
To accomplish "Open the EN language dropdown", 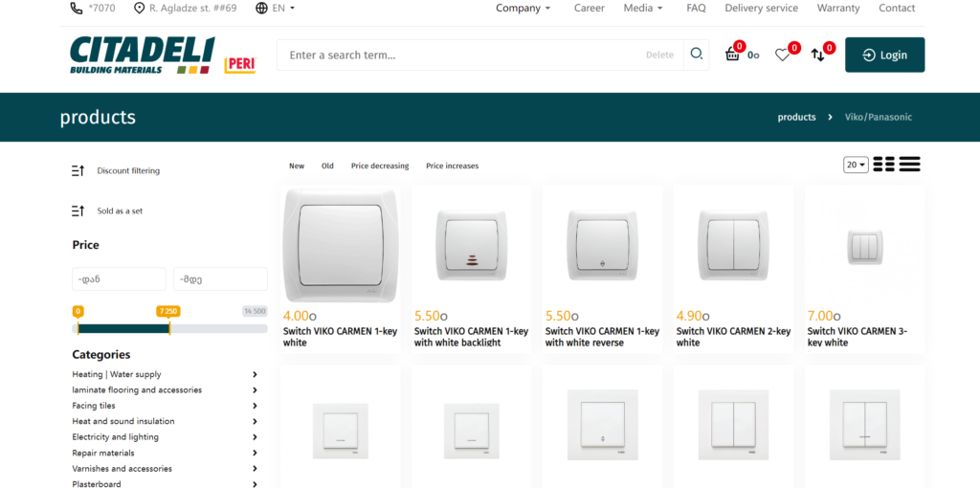I will (276, 8).
